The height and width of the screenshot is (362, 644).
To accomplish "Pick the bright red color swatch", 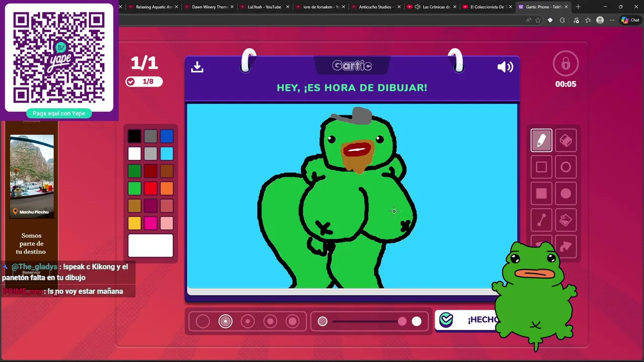I will 150,189.
